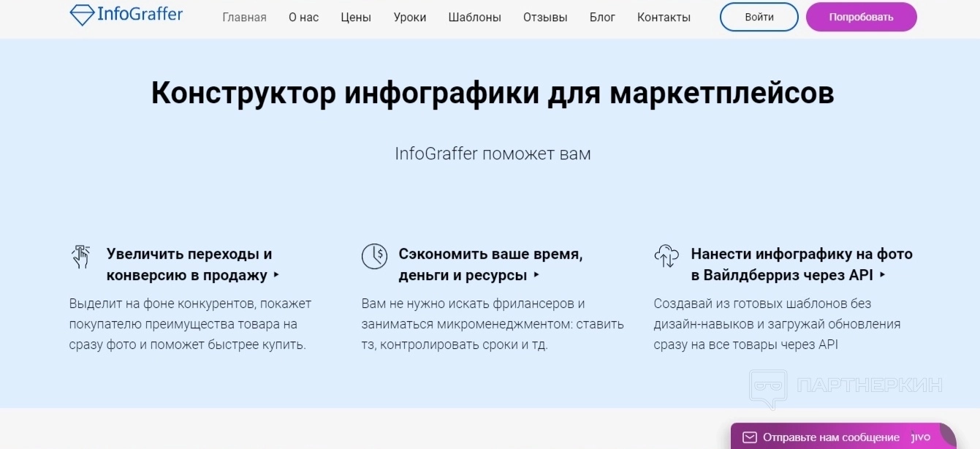Go to the Цены page

356,18
